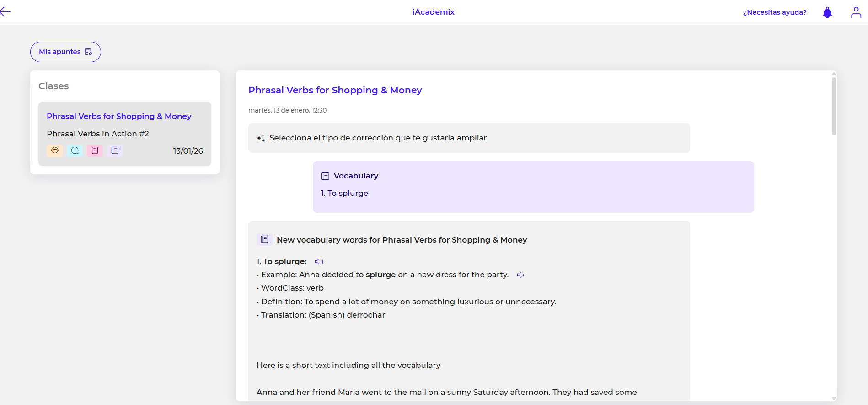Screen dimensions: 868x405
Task: Click the scrollbar down arrow in notes panel
Action: pos(834,398)
